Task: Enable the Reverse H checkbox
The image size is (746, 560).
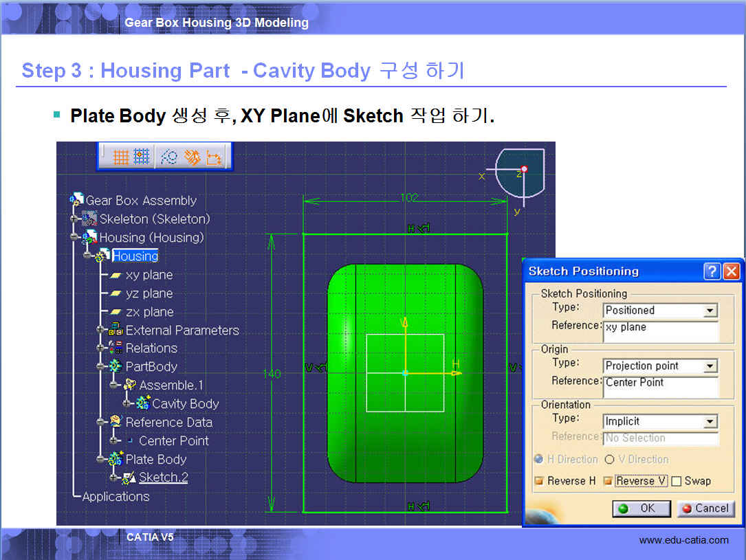Action: point(539,481)
